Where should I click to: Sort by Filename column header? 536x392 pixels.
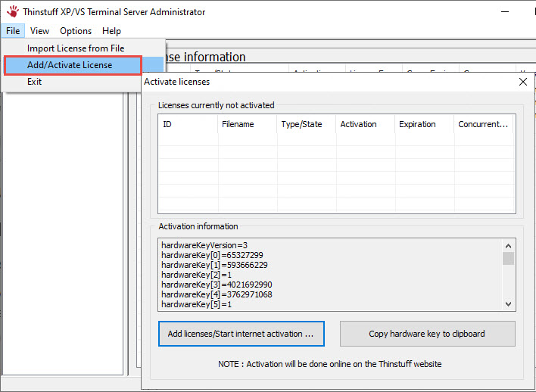pyautogui.click(x=247, y=124)
